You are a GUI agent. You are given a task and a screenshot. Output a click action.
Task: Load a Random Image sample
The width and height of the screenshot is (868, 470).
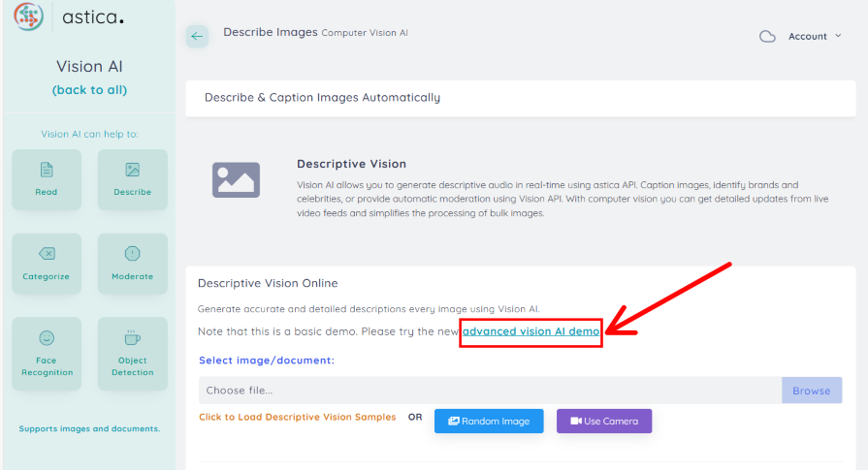[x=489, y=422]
